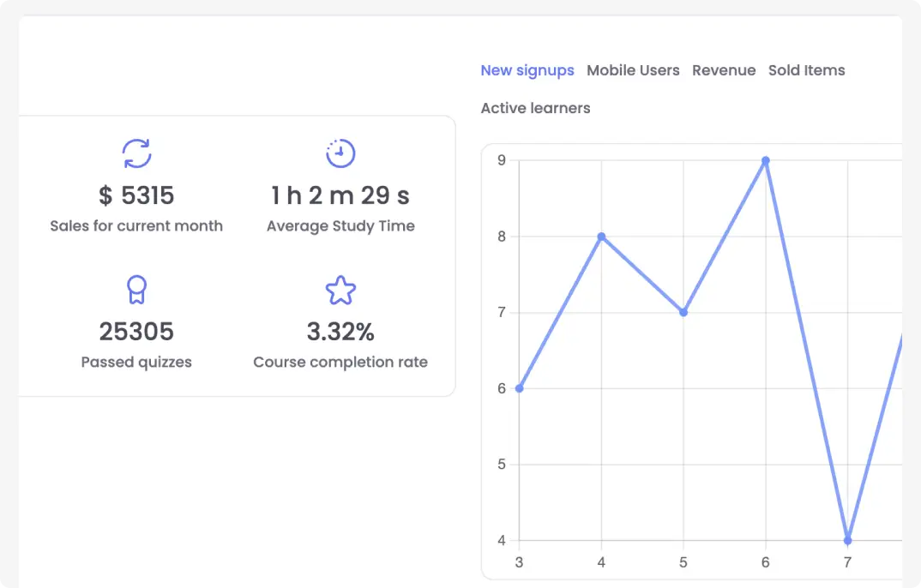Click the peak data point at x=6
This screenshot has height=588, width=921.
pyautogui.click(x=765, y=160)
